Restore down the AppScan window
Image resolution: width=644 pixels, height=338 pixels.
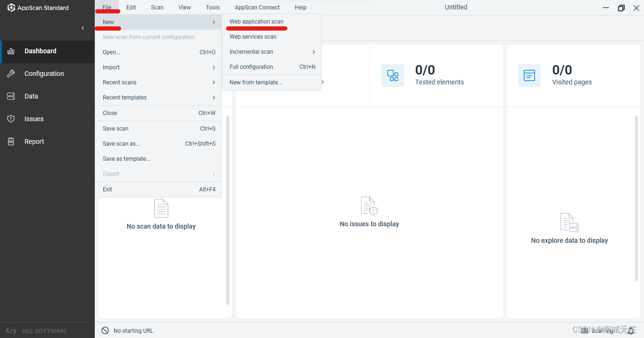(x=621, y=8)
